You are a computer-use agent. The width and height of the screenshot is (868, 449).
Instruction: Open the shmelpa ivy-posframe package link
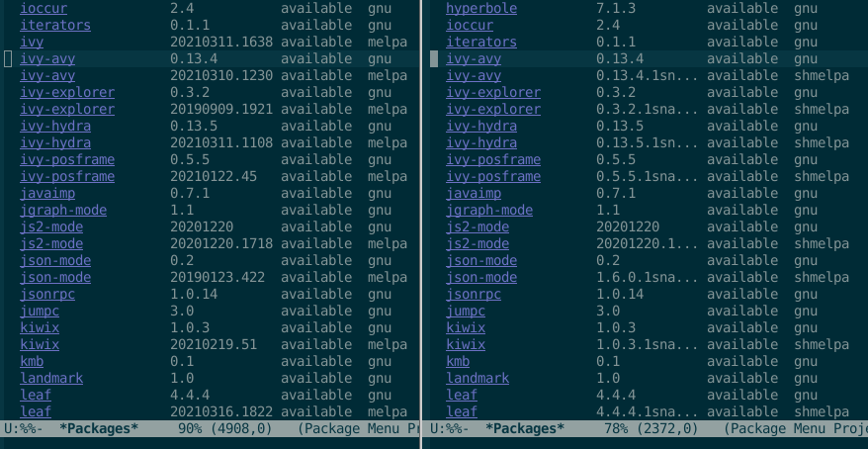click(x=493, y=177)
